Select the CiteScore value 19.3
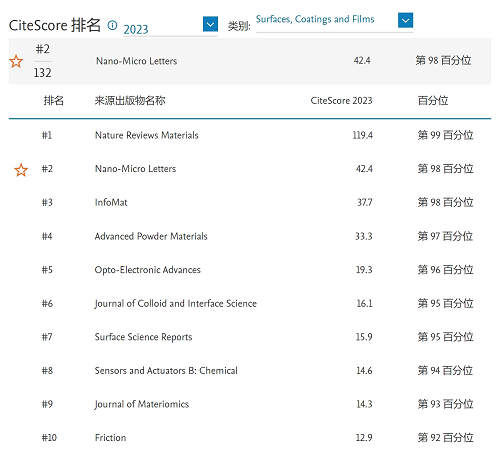Image resolution: width=500 pixels, height=455 pixels. tap(364, 270)
